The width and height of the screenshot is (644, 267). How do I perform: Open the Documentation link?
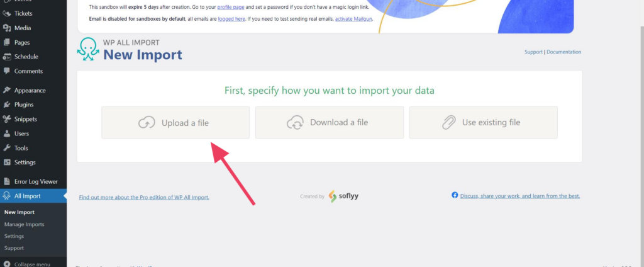563,52
